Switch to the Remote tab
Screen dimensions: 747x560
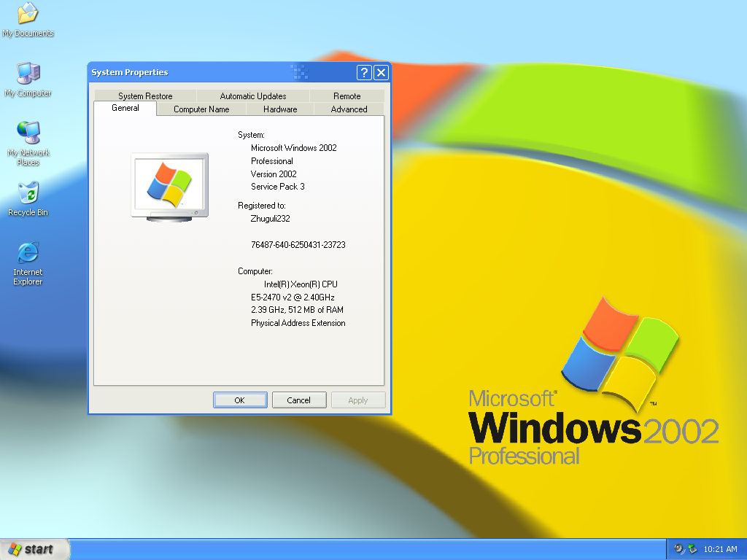[347, 96]
